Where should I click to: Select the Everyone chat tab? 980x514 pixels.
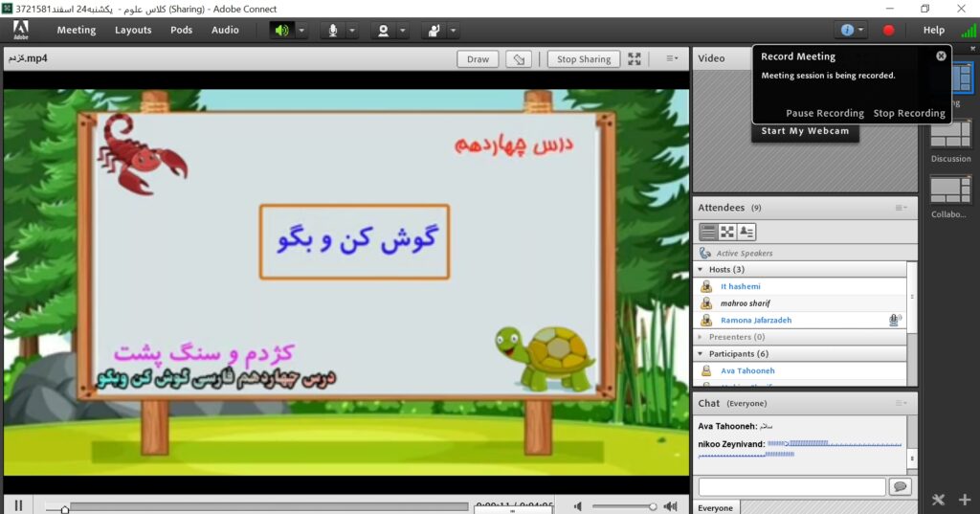[716, 507]
